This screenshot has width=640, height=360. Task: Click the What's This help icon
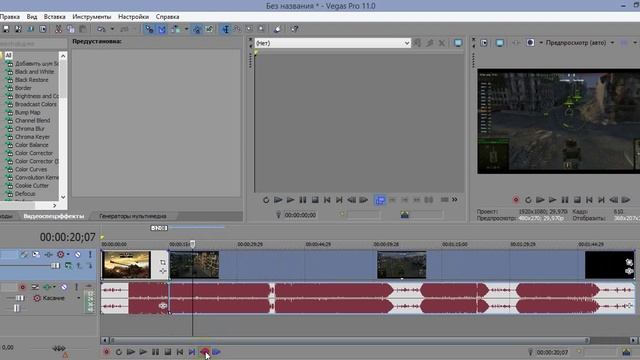pos(294,29)
